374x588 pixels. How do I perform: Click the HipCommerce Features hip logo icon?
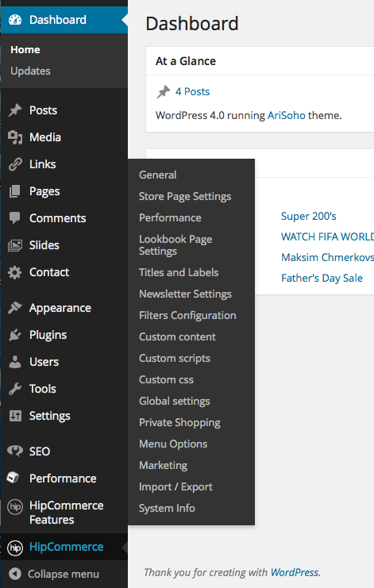click(15, 507)
